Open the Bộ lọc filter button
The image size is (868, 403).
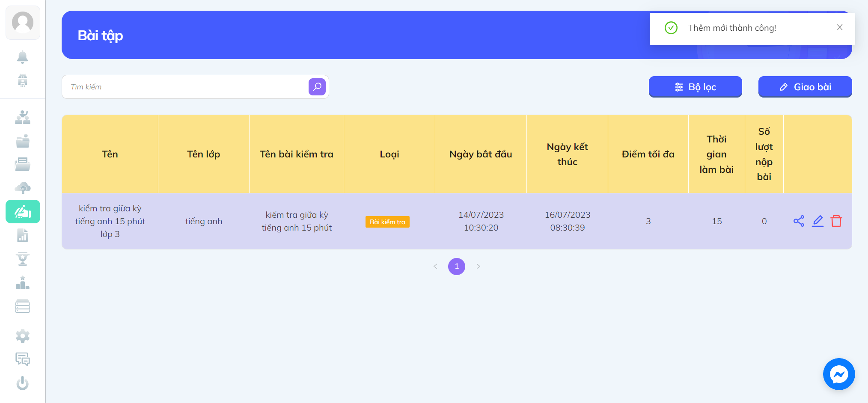point(696,87)
